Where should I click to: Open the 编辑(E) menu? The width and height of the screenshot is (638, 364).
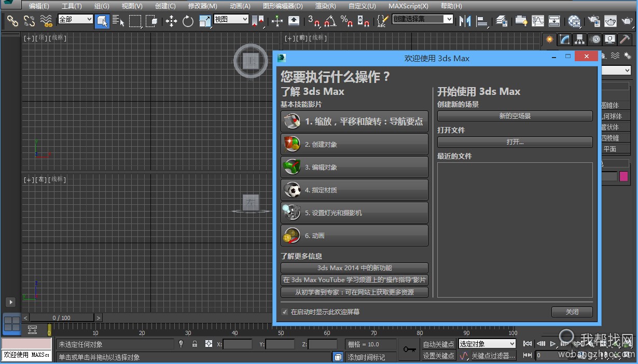click(x=39, y=6)
